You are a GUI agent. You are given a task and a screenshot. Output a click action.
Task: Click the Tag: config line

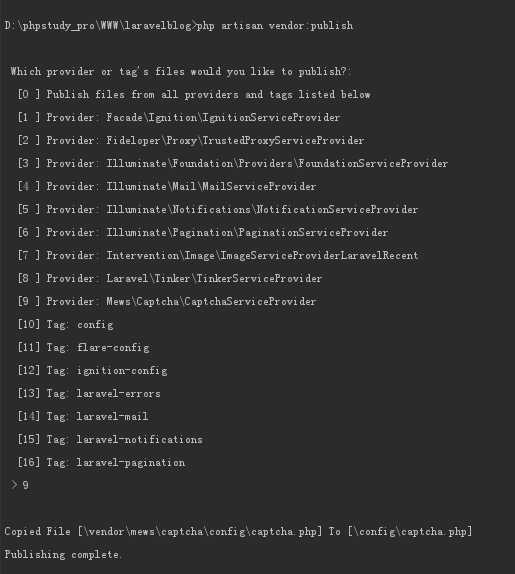(66, 325)
